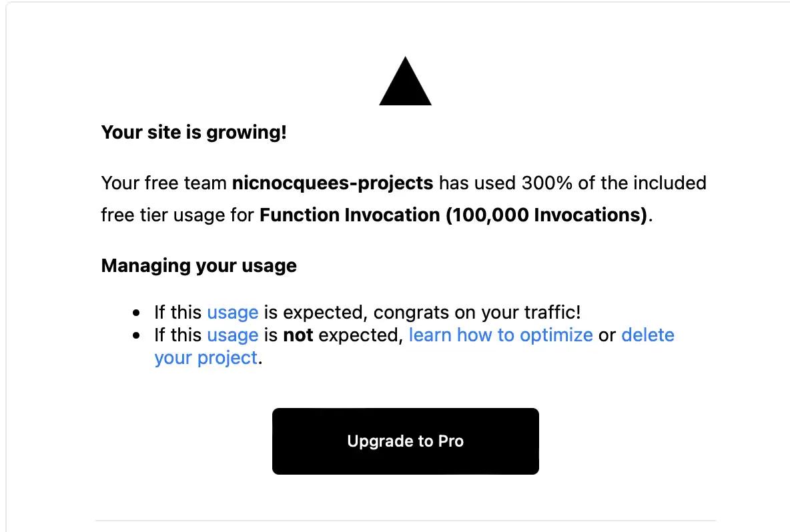The width and height of the screenshot is (790, 532).
Task: Click the horizontal divider below the button
Action: [x=406, y=521]
